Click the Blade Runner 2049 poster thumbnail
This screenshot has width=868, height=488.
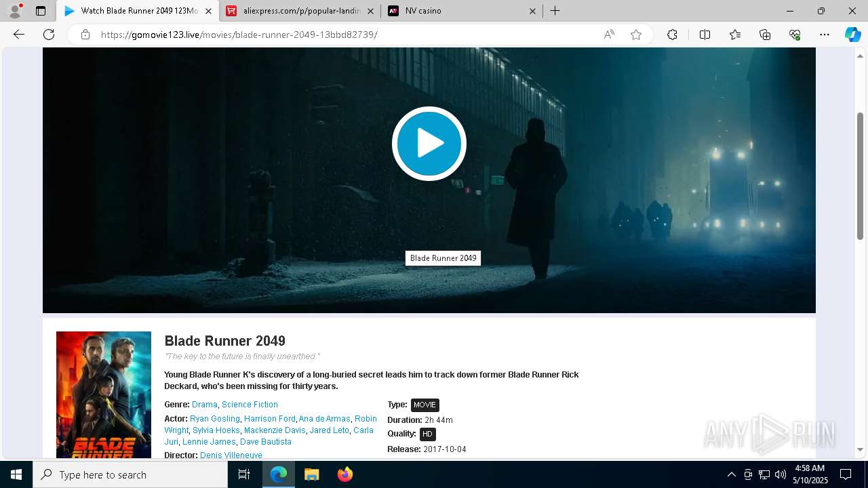click(x=104, y=394)
